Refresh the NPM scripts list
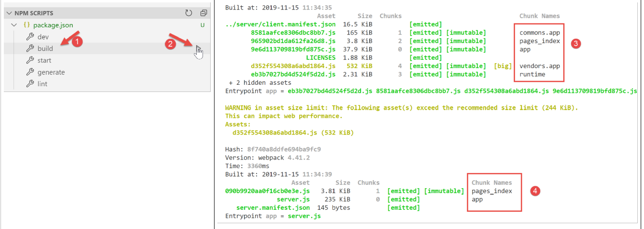 pyautogui.click(x=189, y=13)
